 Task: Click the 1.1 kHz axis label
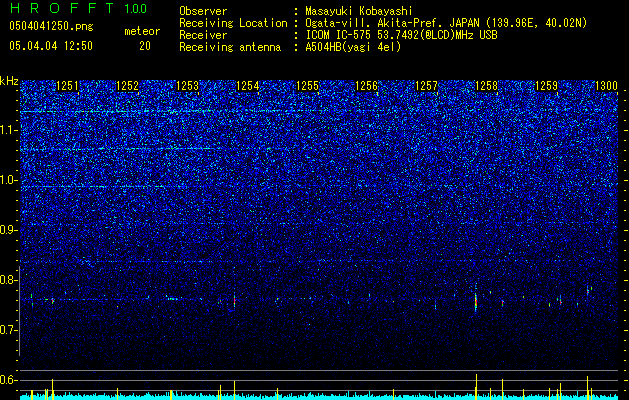[x=9, y=130]
